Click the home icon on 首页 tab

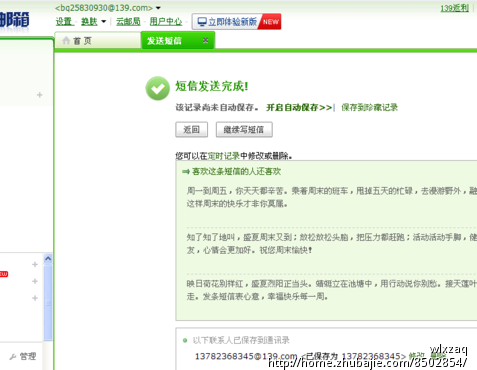pos(66,41)
